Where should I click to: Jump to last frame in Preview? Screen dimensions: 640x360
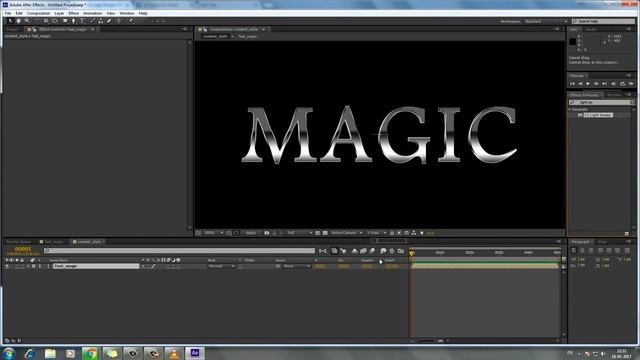coord(604,84)
